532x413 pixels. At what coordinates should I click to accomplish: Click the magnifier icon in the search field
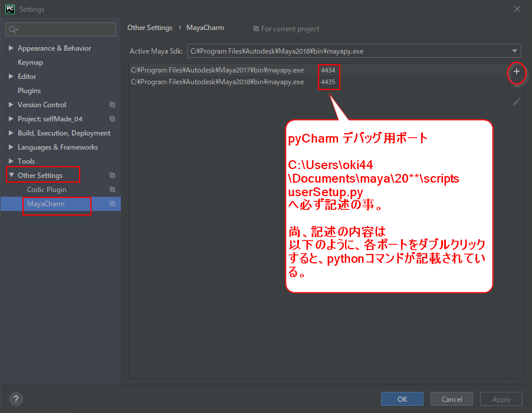(x=12, y=29)
